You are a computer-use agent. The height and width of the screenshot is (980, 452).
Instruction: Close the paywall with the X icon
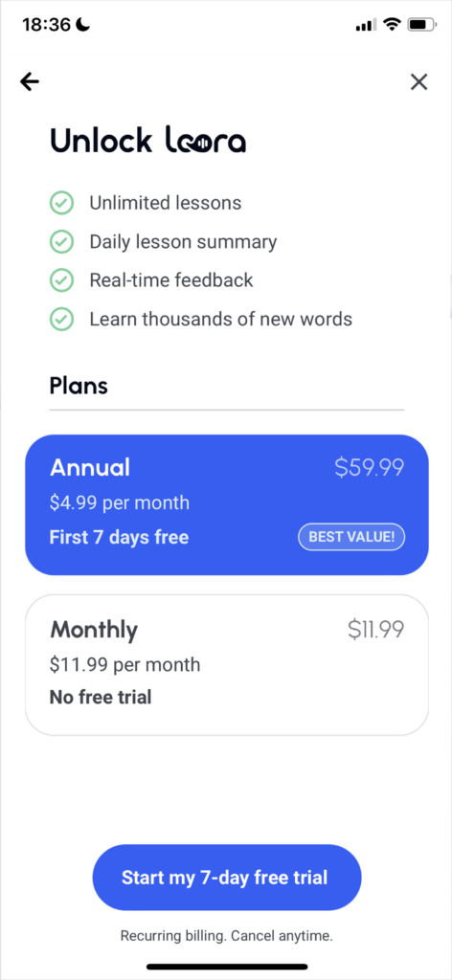click(418, 81)
